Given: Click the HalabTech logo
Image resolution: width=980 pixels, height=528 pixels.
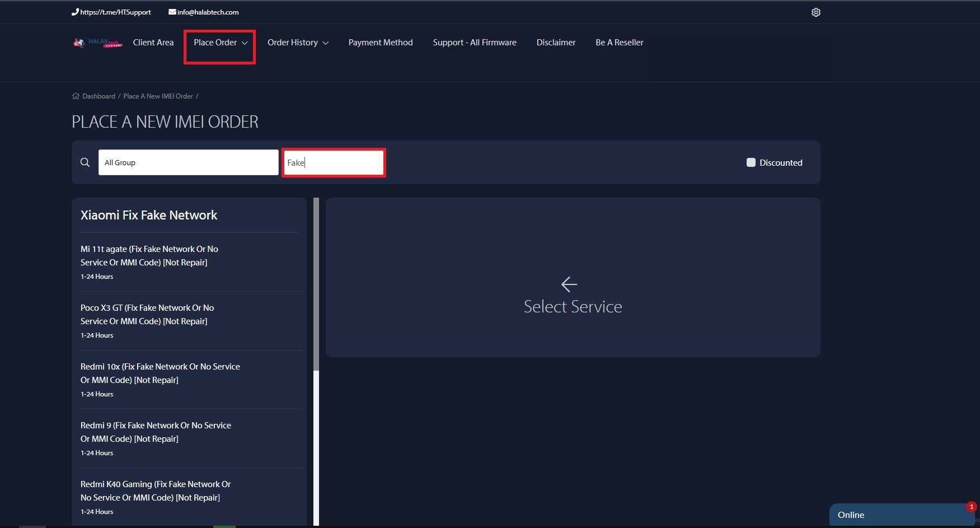Looking at the screenshot, I should 97,43.
